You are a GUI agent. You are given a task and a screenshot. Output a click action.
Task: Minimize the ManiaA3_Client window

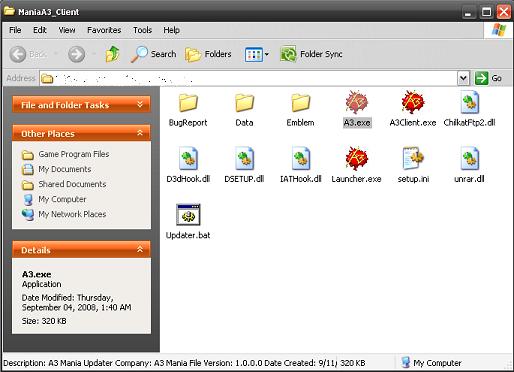pos(469,12)
